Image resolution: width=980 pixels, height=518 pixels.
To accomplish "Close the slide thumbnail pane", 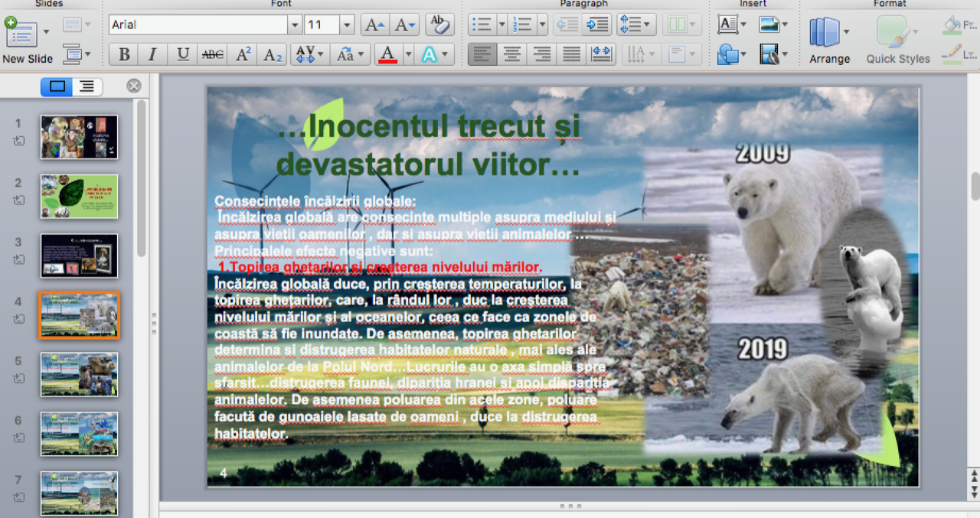I will pyautogui.click(x=134, y=86).
